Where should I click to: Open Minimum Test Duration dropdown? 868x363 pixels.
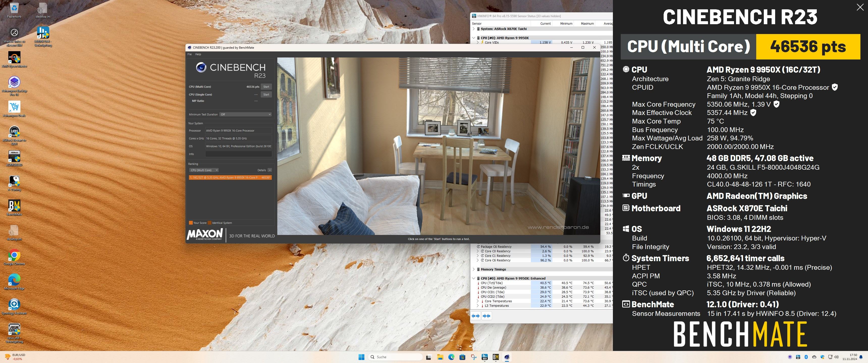coord(246,114)
